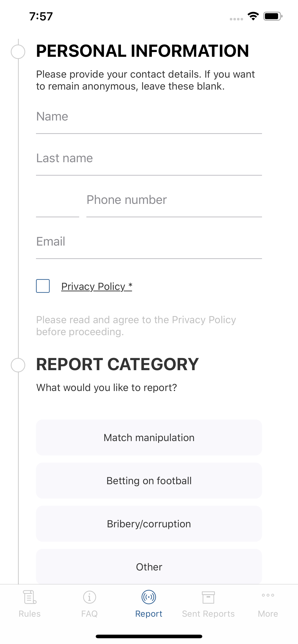Viewport: 298px width, 644px height.
Task: Check the Privacy Policy checkbox
Action: (x=43, y=286)
